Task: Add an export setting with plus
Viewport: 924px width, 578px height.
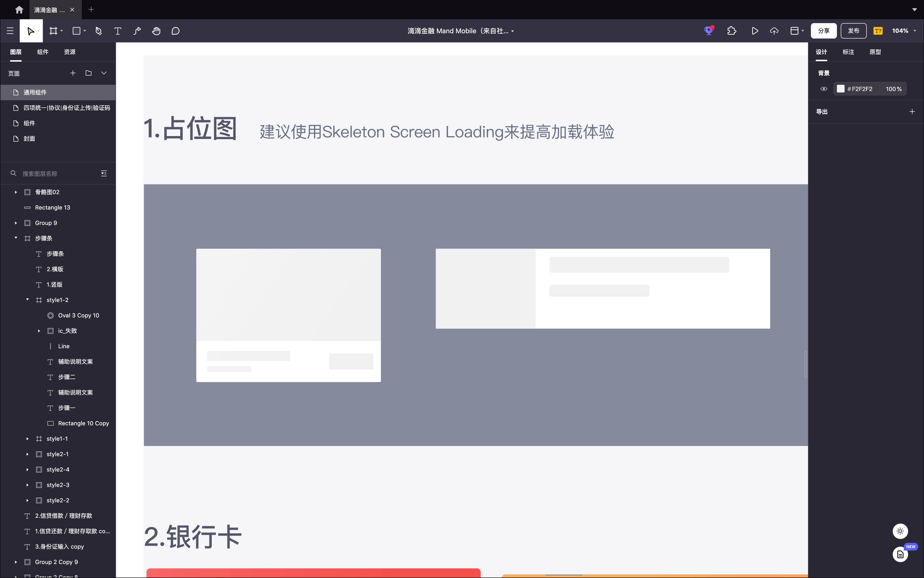Action: coord(912,112)
